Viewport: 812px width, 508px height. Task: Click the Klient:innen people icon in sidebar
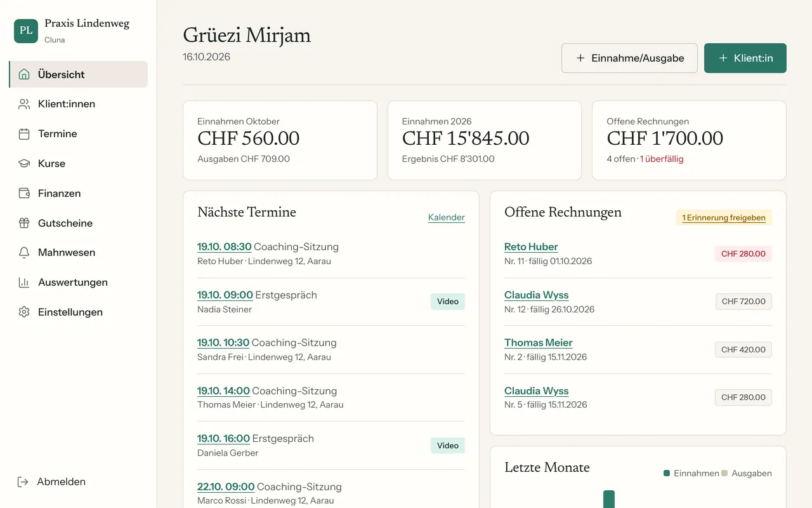[24, 104]
